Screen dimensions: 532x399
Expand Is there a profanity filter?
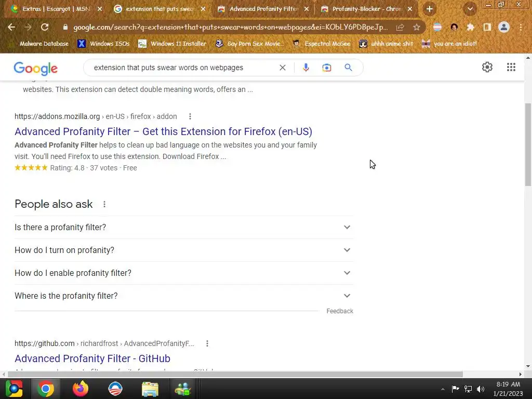pyautogui.click(x=184, y=228)
